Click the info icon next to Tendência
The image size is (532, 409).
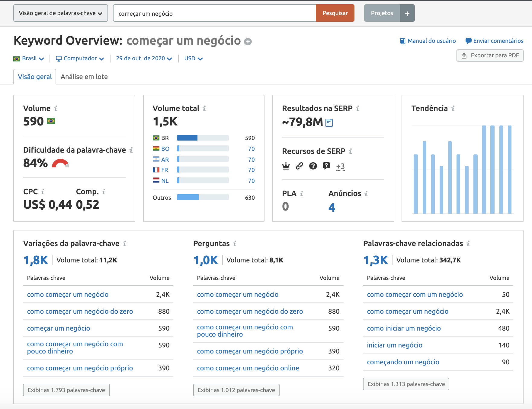(x=453, y=108)
